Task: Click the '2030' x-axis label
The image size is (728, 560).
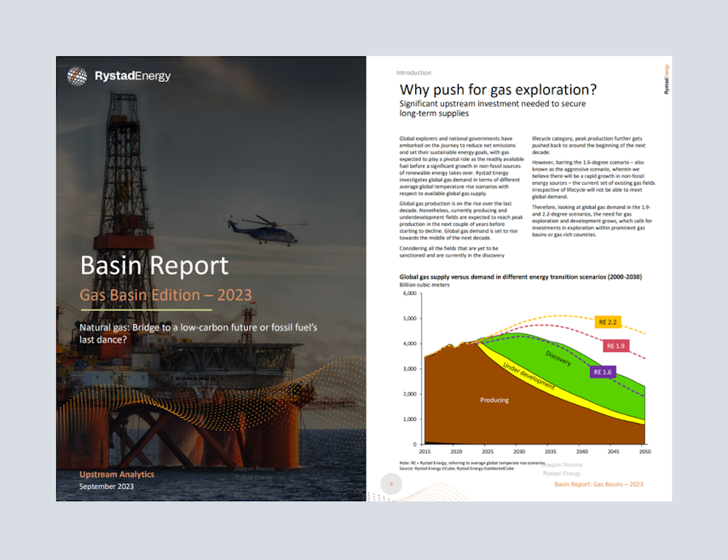Action: click(519, 452)
